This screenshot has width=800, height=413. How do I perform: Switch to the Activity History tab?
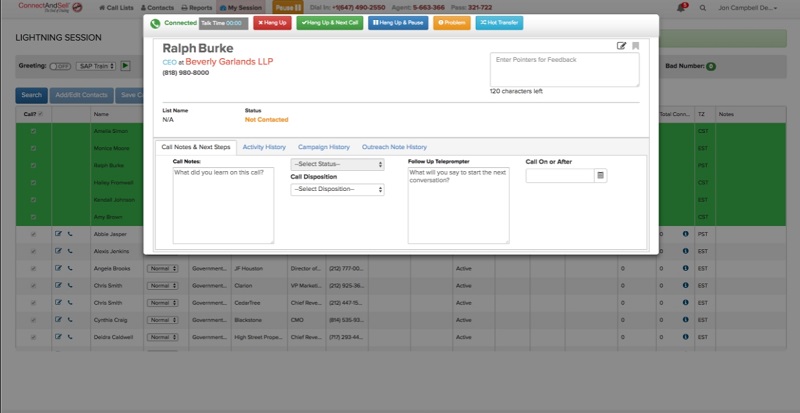264,147
